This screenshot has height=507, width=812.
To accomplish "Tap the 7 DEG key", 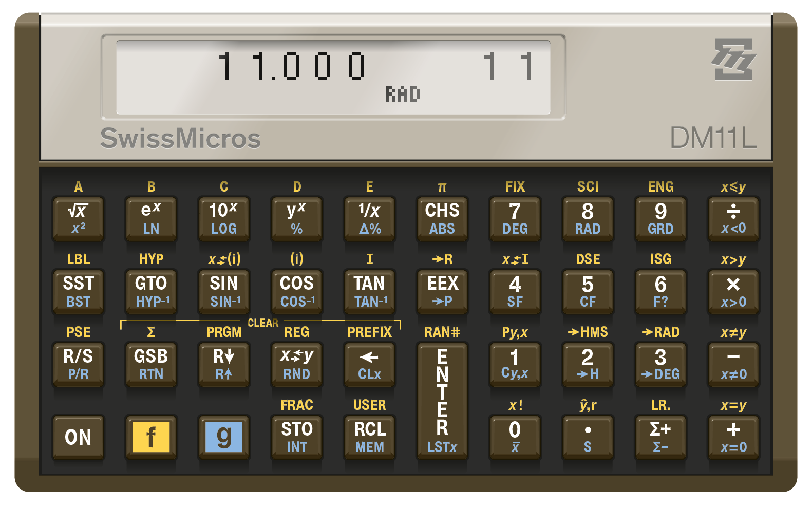I will 515,219.
